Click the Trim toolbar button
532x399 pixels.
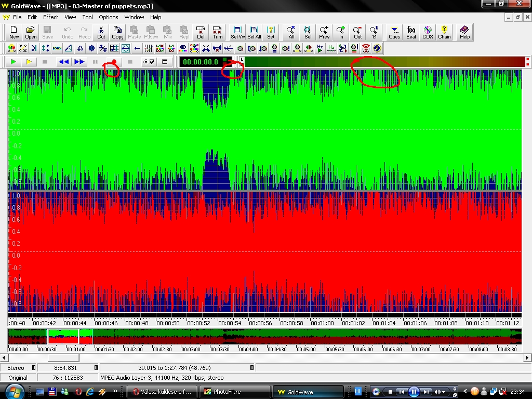coord(217,32)
